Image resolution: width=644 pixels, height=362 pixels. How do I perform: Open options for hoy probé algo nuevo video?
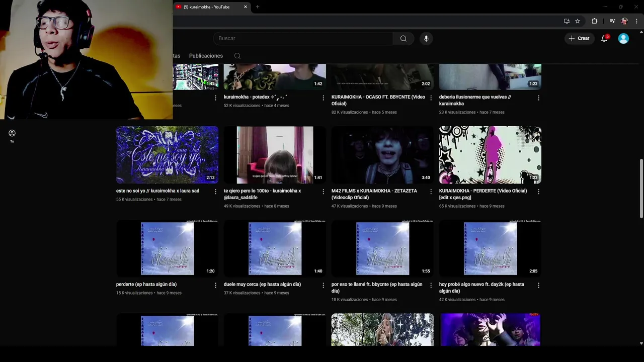point(539,285)
